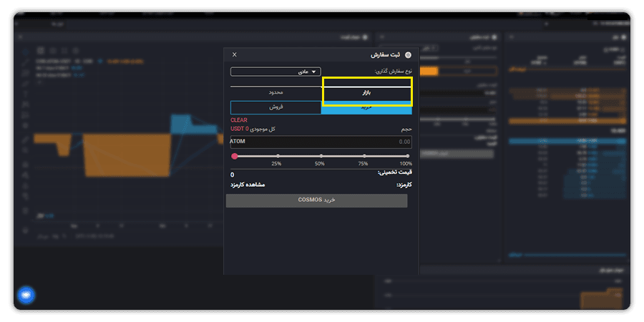Set the amount slider to 25%

pos(278,156)
